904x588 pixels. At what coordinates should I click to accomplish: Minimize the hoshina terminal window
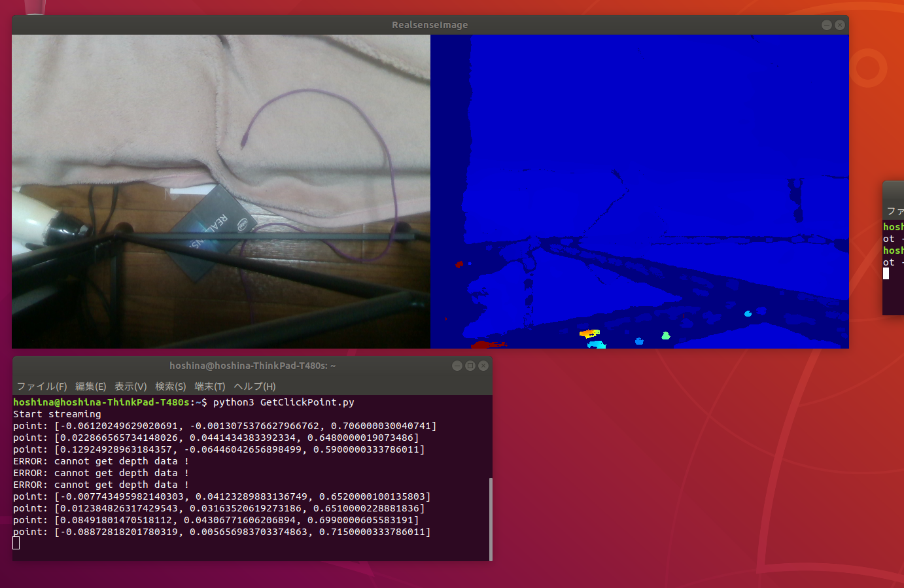click(457, 366)
